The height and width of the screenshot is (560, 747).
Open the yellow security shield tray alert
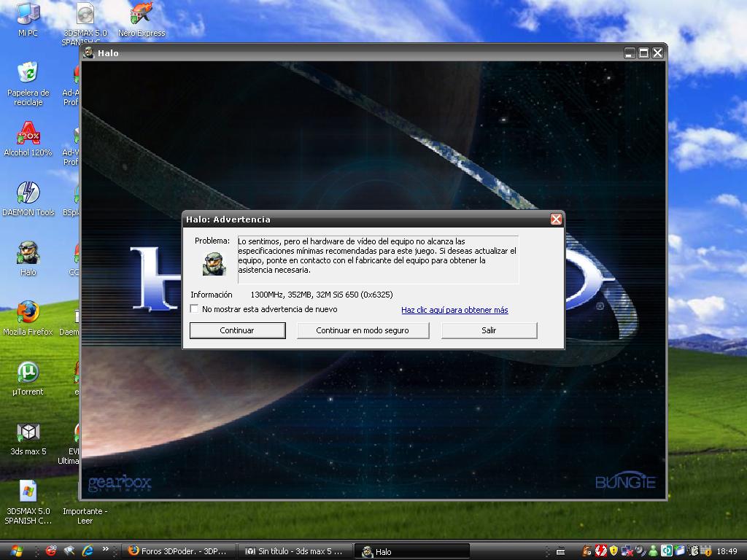click(x=614, y=551)
